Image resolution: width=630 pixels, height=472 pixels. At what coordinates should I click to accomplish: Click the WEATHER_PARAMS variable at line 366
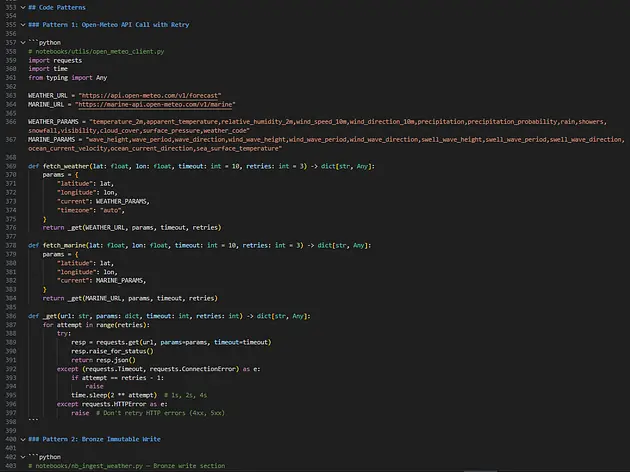pyautogui.click(x=53, y=122)
